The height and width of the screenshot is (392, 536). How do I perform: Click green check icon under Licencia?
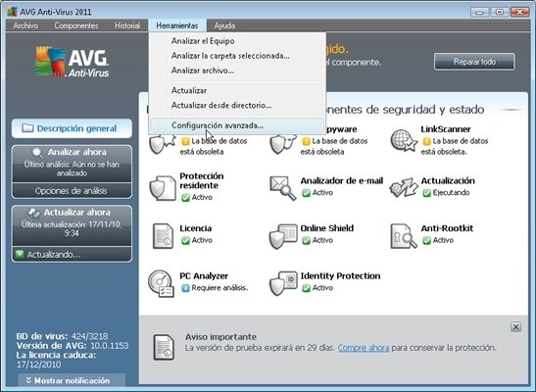[x=185, y=241]
